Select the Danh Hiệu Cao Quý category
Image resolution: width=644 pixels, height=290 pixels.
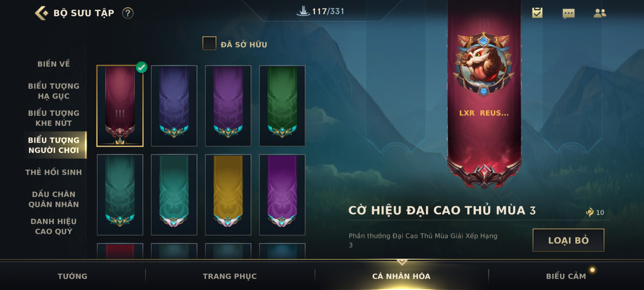(54, 226)
